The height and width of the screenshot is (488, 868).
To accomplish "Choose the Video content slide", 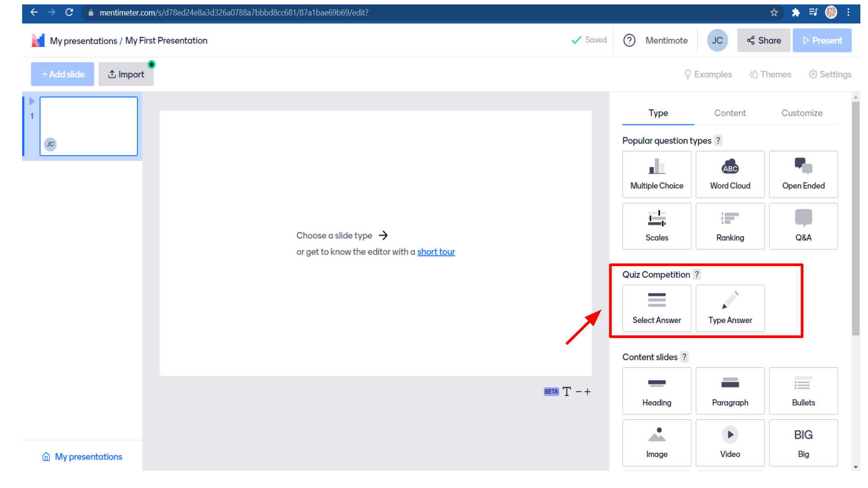I will pyautogui.click(x=730, y=442).
